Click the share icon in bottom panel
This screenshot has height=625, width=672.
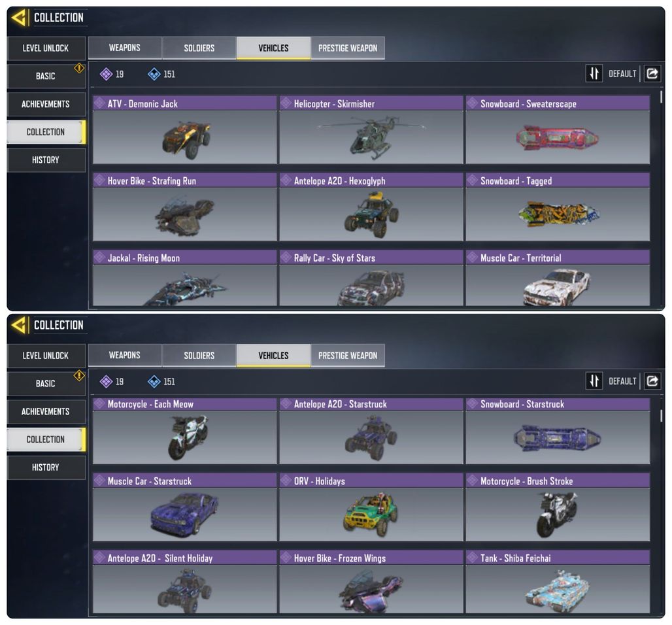[652, 380]
